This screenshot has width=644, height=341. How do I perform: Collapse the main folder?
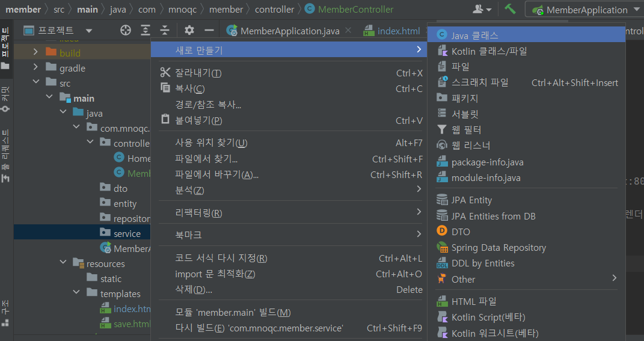pos(49,97)
